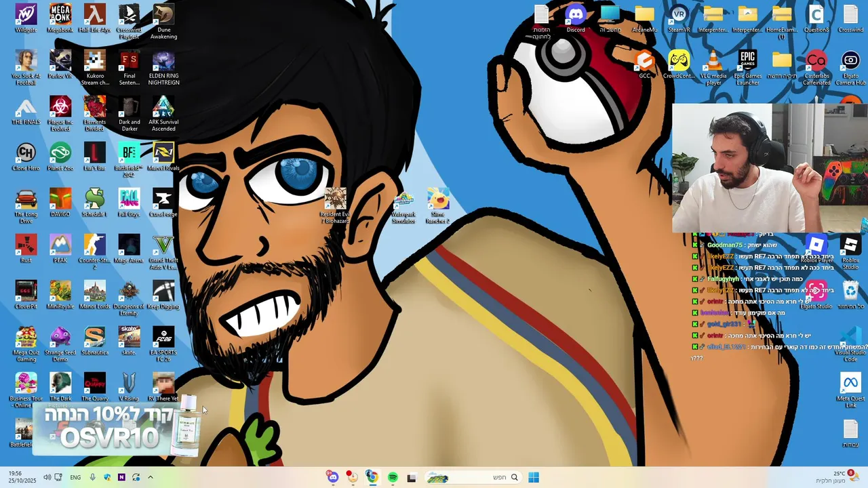The height and width of the screenshot is (488, 868).
Task: Launch the Elgato Studio shortcut
Action: pos(816,295)
